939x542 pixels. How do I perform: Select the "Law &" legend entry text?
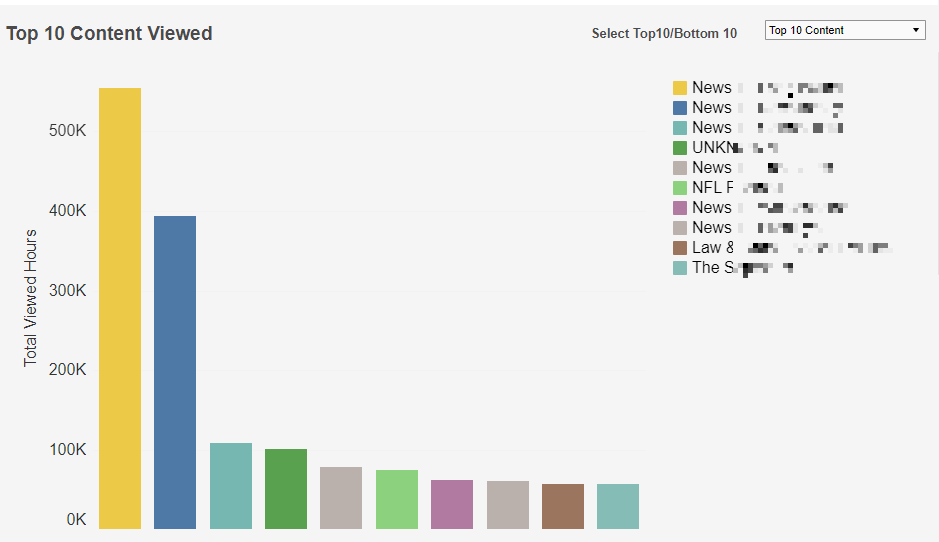click(713, 248)
